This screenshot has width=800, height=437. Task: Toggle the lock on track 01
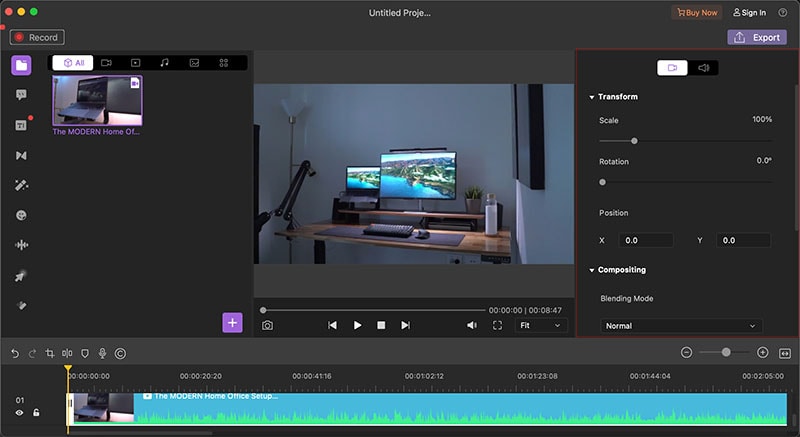[36, 413]
